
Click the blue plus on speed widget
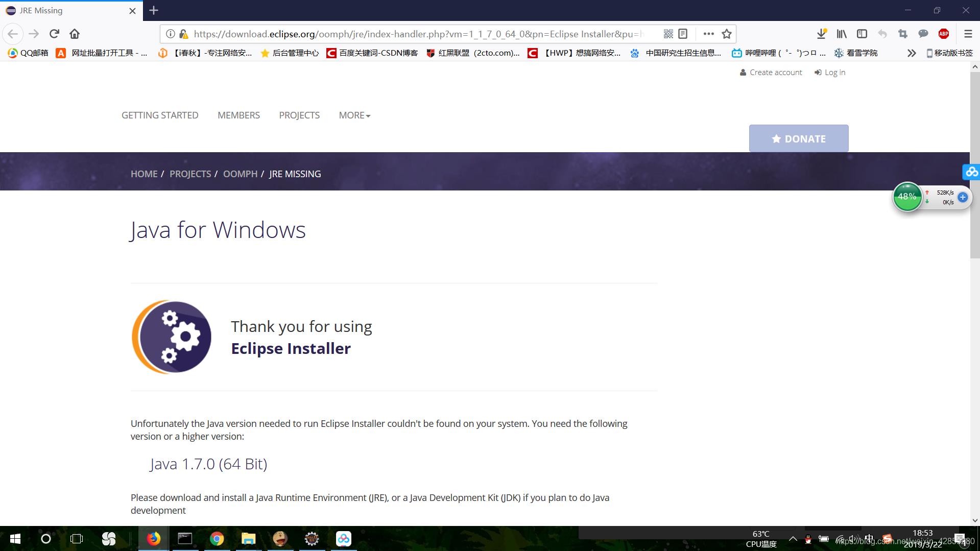pyautogui.click(x=963, y=197)
